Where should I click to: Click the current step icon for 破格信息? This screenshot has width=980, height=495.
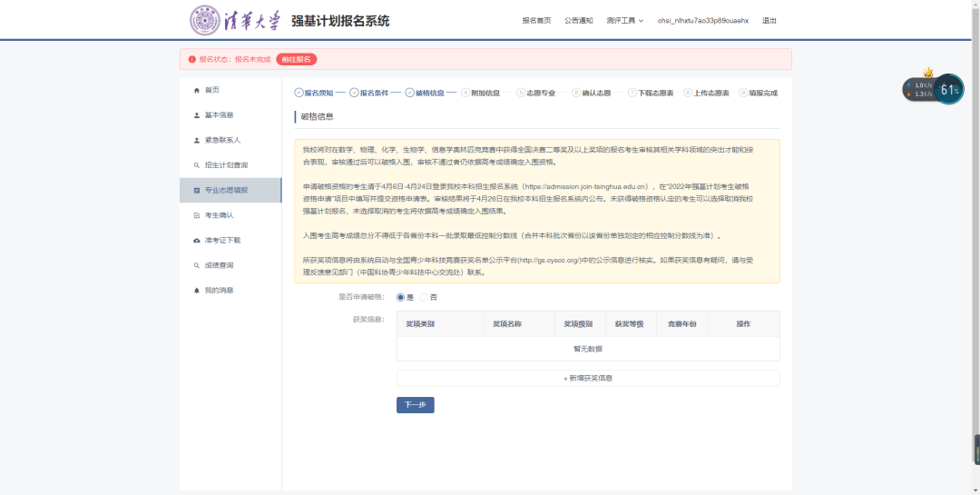pyautogui.click(x=410, y=93)
